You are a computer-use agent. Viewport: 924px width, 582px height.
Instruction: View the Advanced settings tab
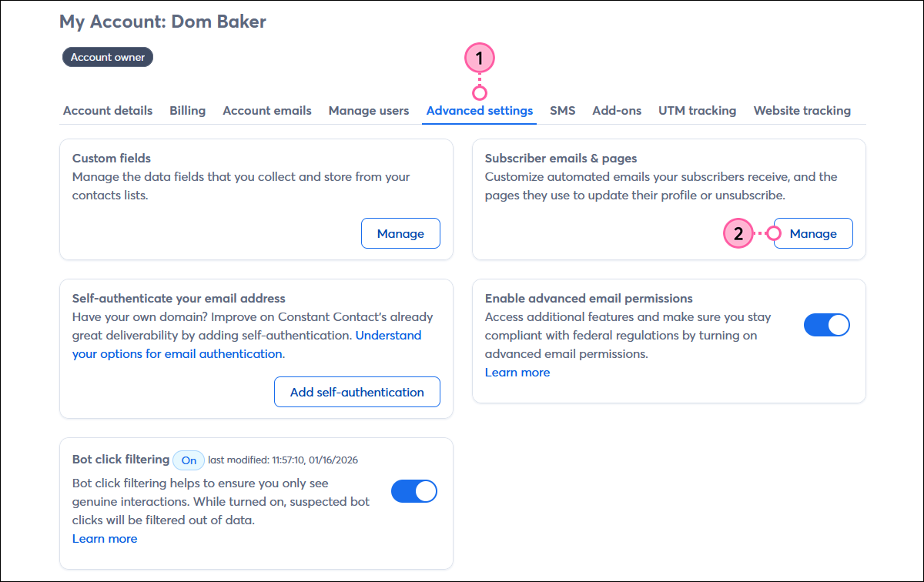pos(479,110)
